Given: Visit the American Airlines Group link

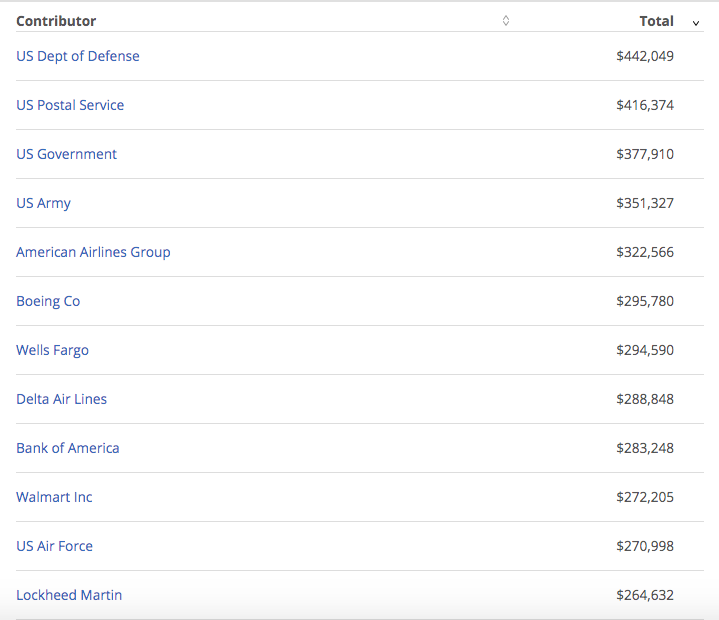Looking at the screenshot, I should 93,252.
